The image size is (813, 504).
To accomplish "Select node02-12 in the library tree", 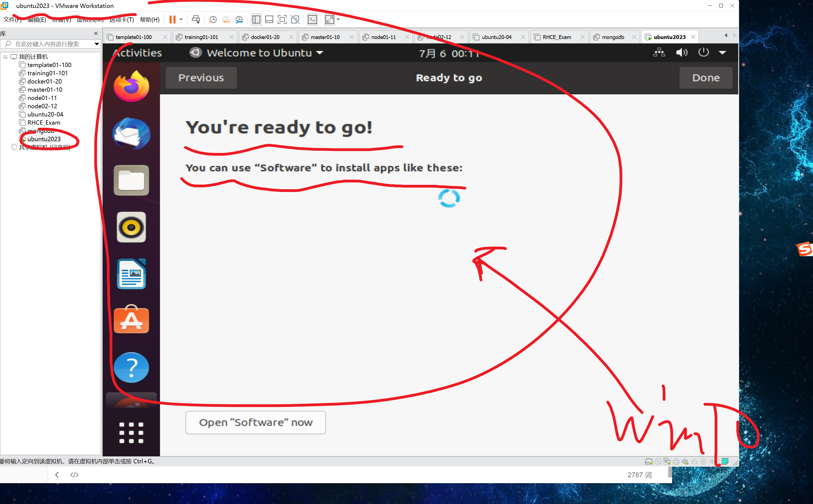I will tap(42, 106).
